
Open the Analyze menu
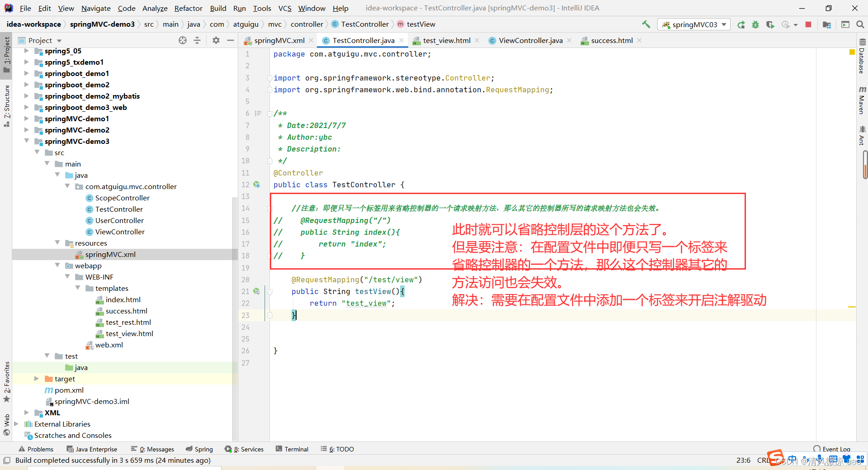(x=155, y=8)
